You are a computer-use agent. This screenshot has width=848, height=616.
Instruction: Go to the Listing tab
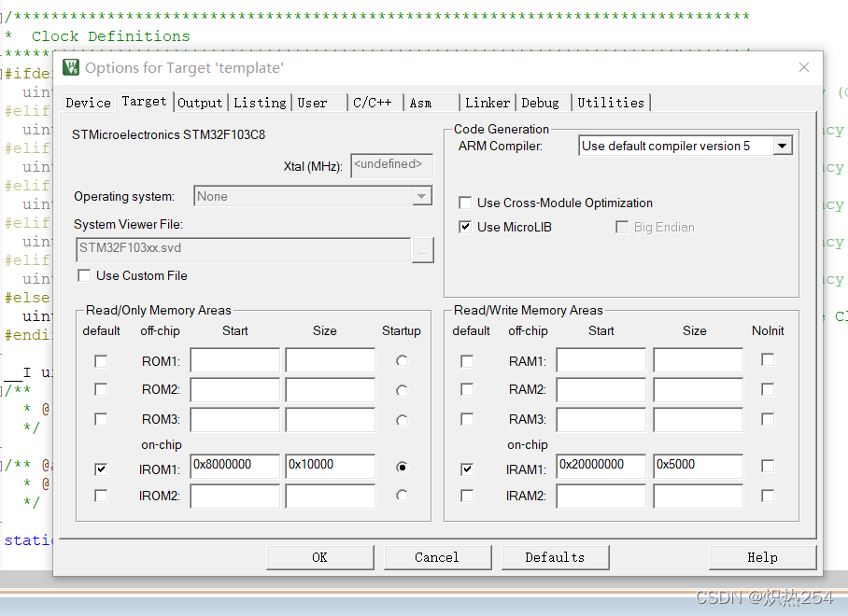click(x=260, y=103)
